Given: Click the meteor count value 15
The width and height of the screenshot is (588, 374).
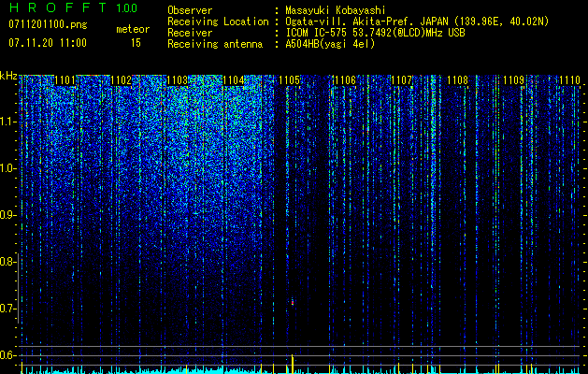Looking at the screenshot, I should tap(136, 43).
